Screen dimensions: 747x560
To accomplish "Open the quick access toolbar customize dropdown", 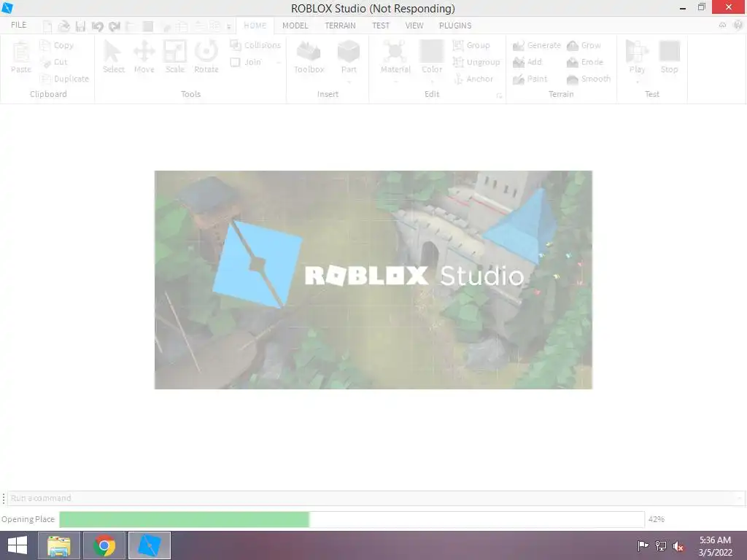I will 228,27.
